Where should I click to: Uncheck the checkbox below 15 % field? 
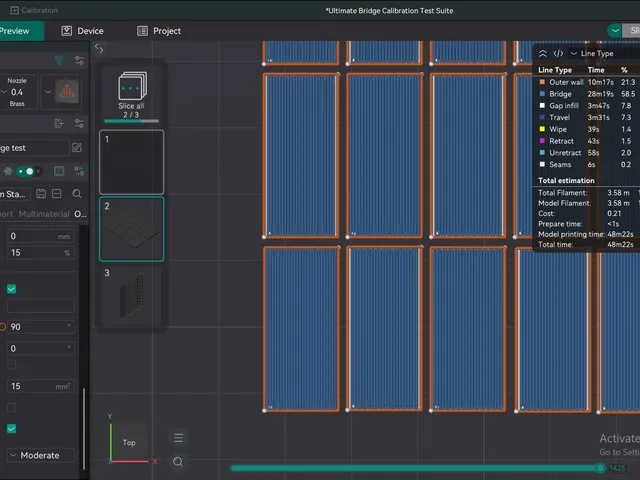[x=11, y=289]
